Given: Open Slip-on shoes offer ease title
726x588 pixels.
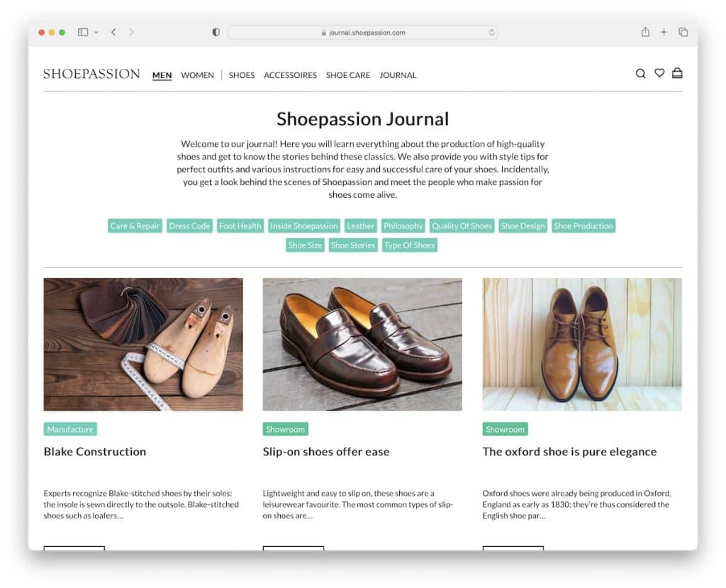Looking at the screenshot, I should (x=326, y=452).
